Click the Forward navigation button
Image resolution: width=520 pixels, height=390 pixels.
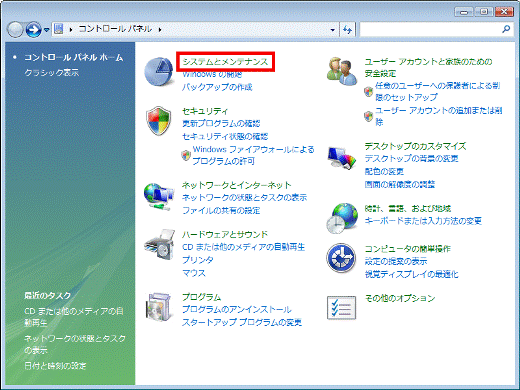[x=33, y=30]
